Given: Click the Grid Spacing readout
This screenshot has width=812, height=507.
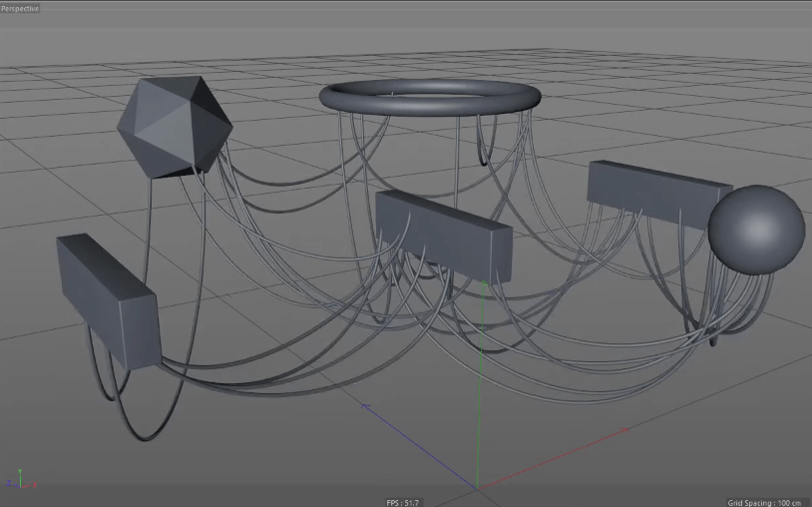Looking at the screenshot, I should tap(764, 502).
